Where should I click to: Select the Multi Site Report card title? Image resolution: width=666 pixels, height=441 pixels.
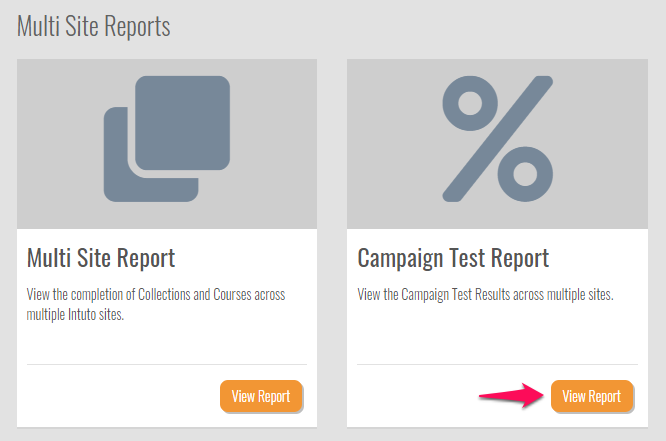pos(101,258)
